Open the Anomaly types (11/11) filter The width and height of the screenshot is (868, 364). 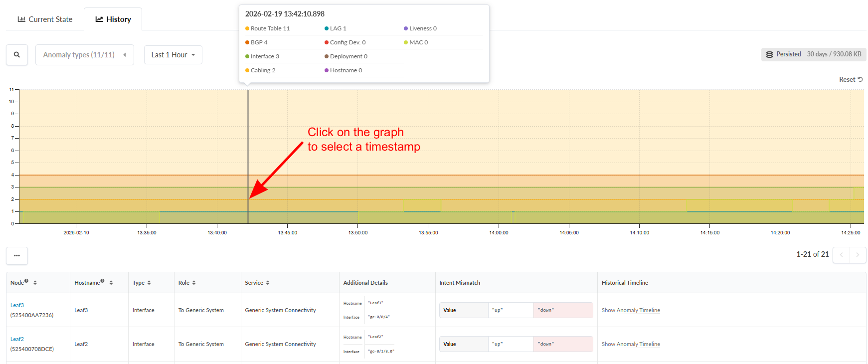pyautogui.click(x=85, y=55)
